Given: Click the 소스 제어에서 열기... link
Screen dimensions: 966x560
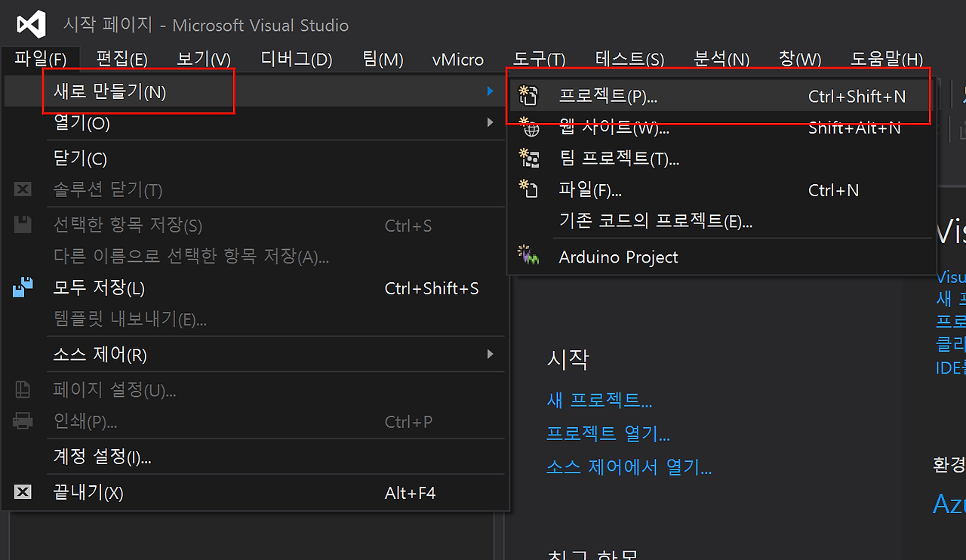Looking at the screenshot, I should click(x=629, y=467).
